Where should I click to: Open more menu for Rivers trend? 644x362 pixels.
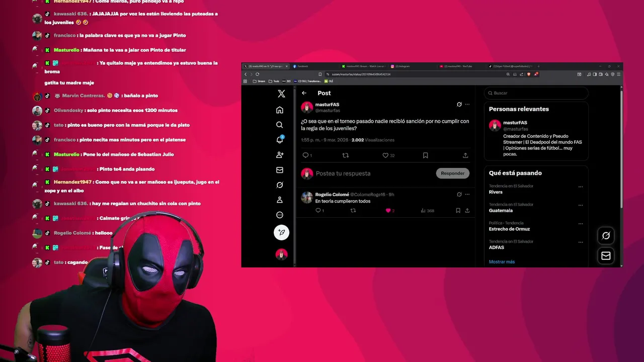(x=581, y=187)
